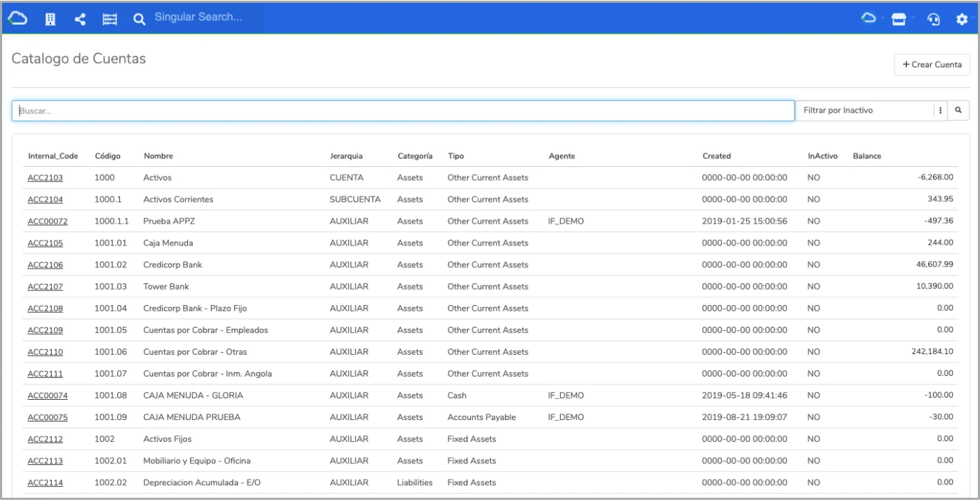Click the search button beside the filter
The height and width of the screenshot is (500, 980).
tap(958, 110)
